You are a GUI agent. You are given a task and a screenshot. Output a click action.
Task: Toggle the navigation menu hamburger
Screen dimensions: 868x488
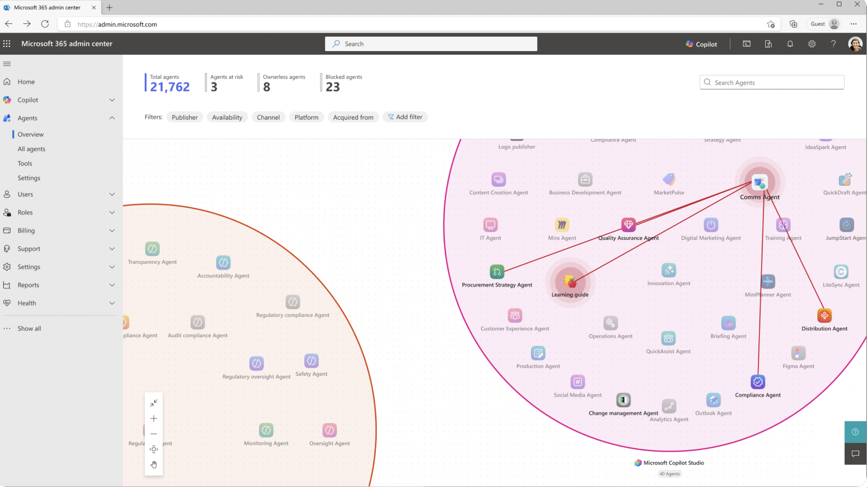coord(7,64)
